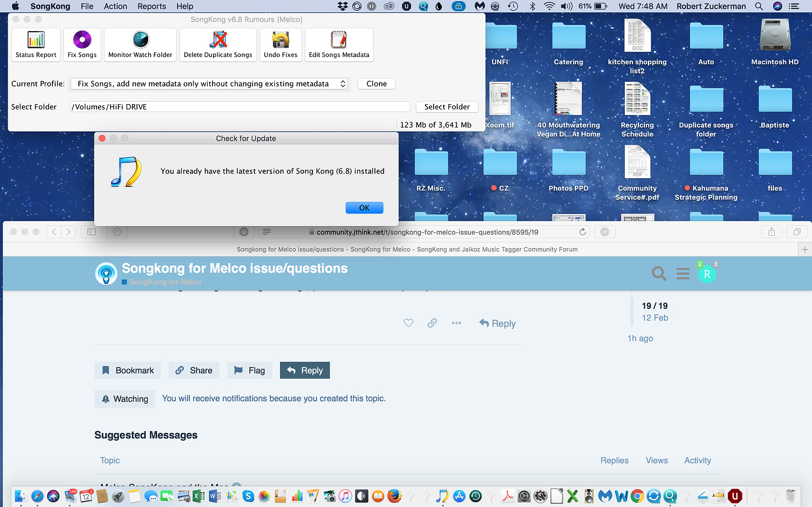Open Current Profile dropdown in SongKong
This screenshot has height=507, width=812.
pyautogui.click(x=209, y=84)
